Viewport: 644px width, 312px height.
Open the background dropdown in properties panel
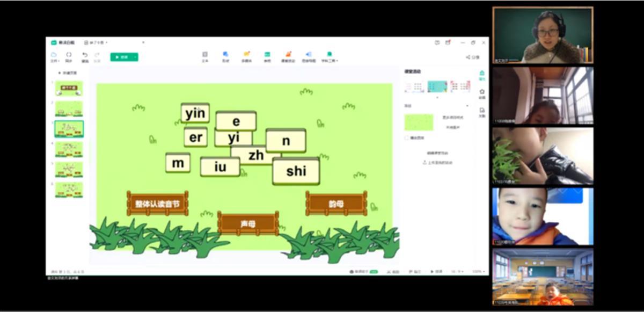(467, 106)
